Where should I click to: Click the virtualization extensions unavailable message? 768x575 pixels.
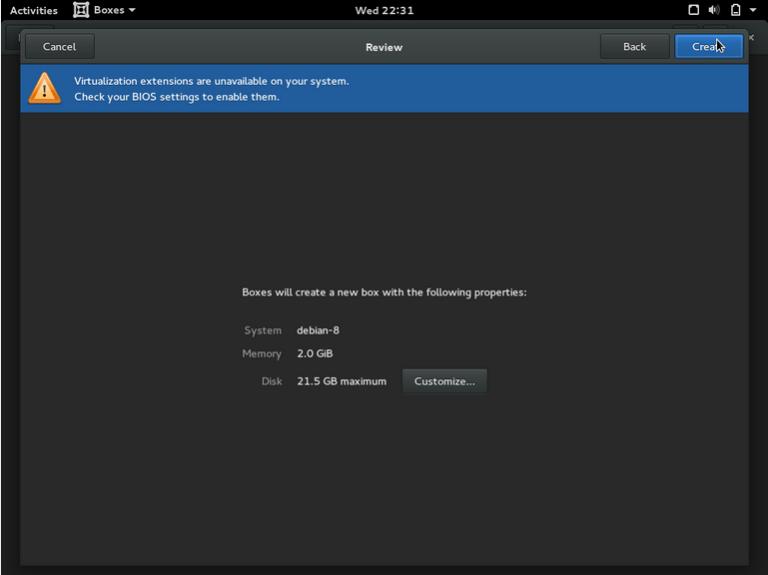tap(211, 81)
